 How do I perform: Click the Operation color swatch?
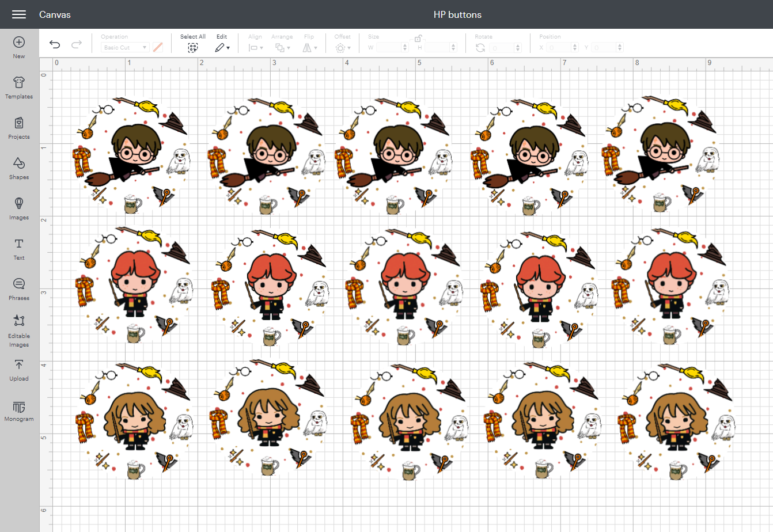(158, 48)
